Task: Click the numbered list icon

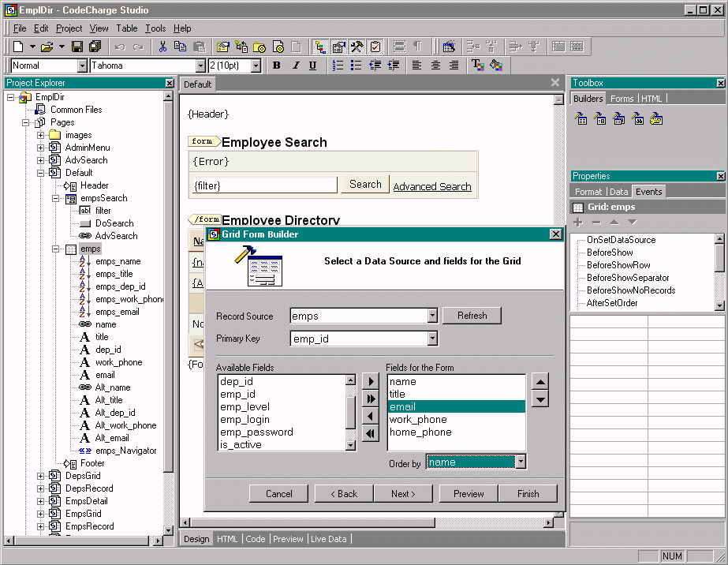Action: coord(338,65)
